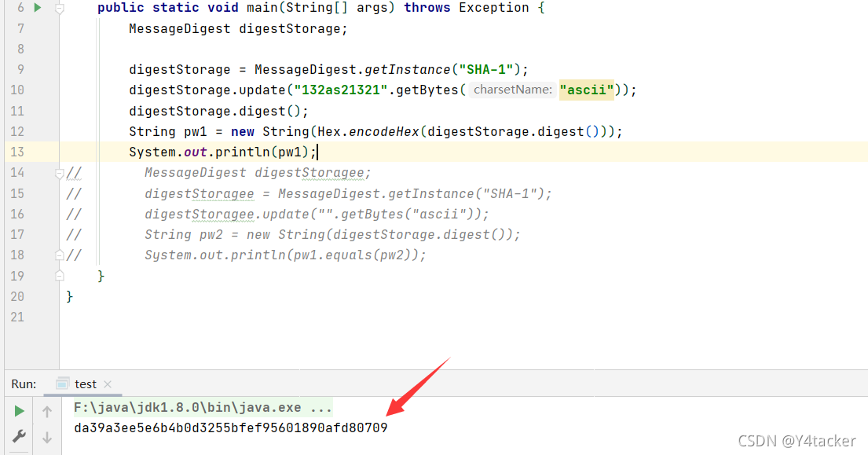
Task: Click the fold end marker at line 18
Action: point(59,255)
